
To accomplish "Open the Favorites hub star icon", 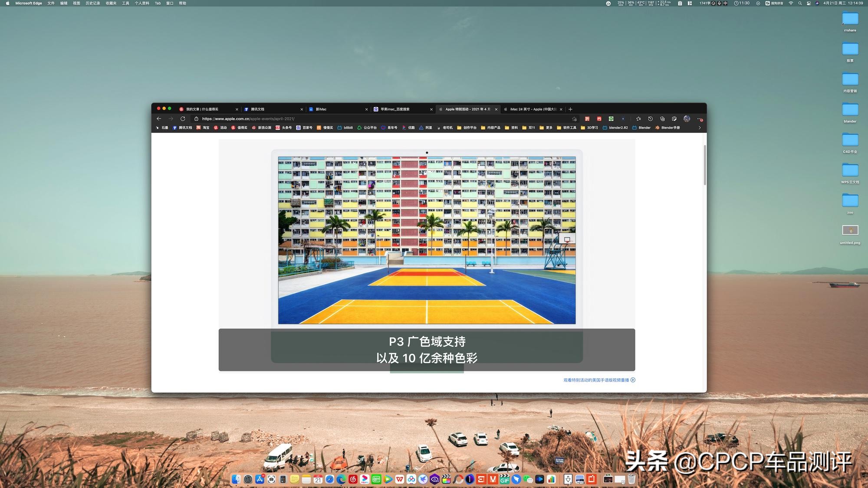I will [638, 118].
